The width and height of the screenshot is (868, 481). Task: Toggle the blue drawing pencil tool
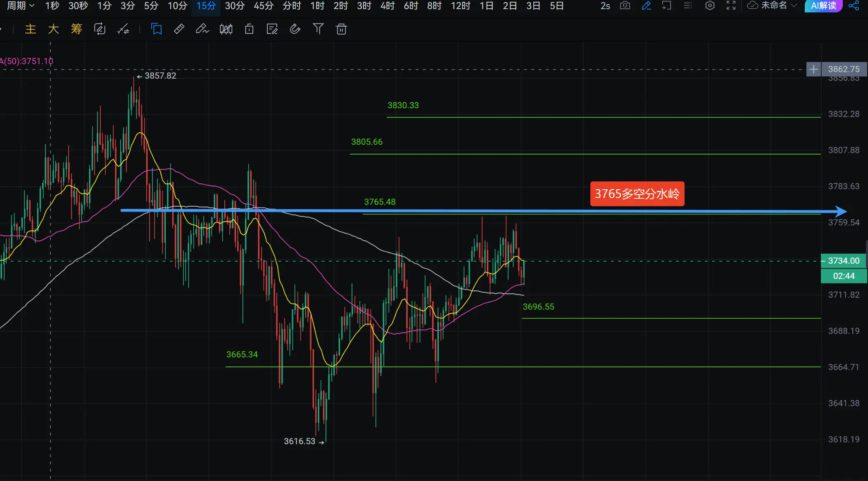click(646, 5)
